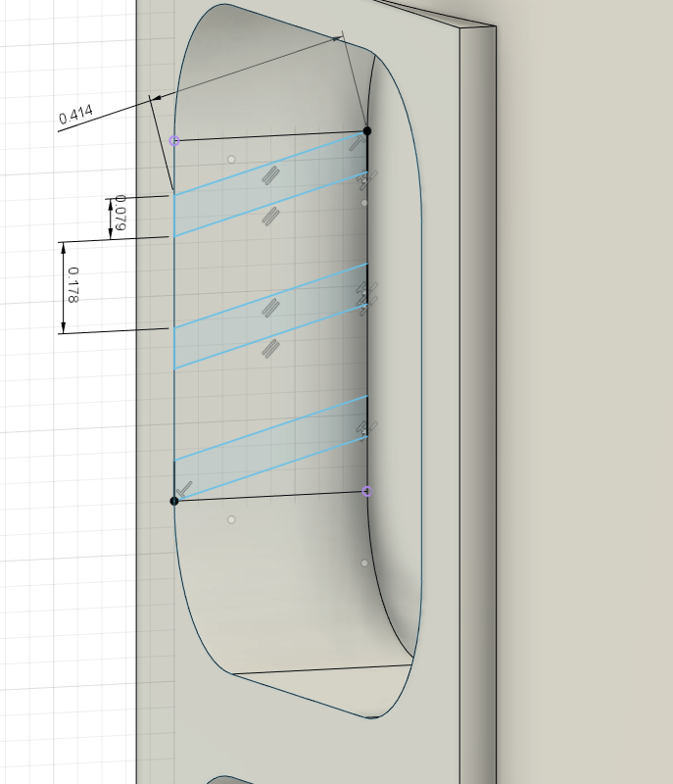Click the black sketch point at the bottom-left
This screenshot has width=673, height=784.
pos(174,501)
